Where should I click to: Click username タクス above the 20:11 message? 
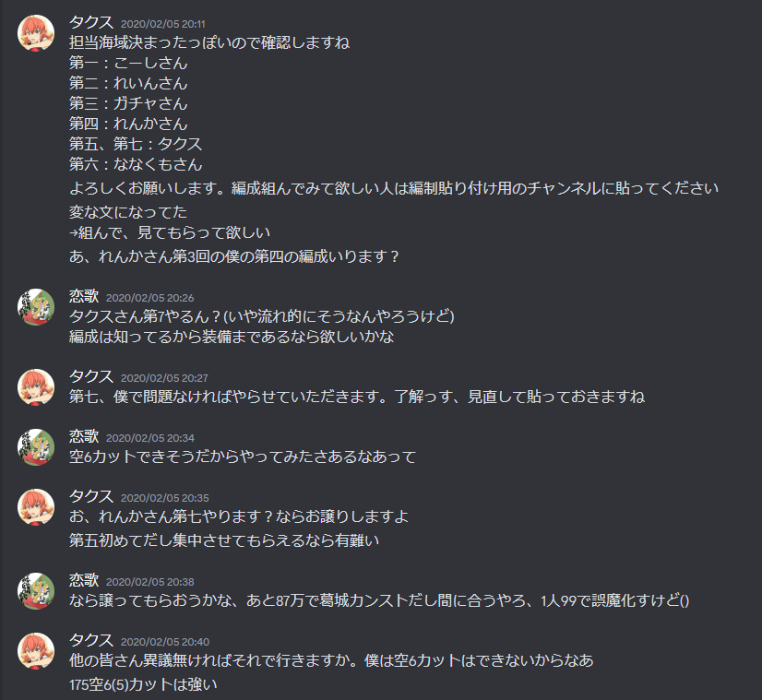click(91, 22)
